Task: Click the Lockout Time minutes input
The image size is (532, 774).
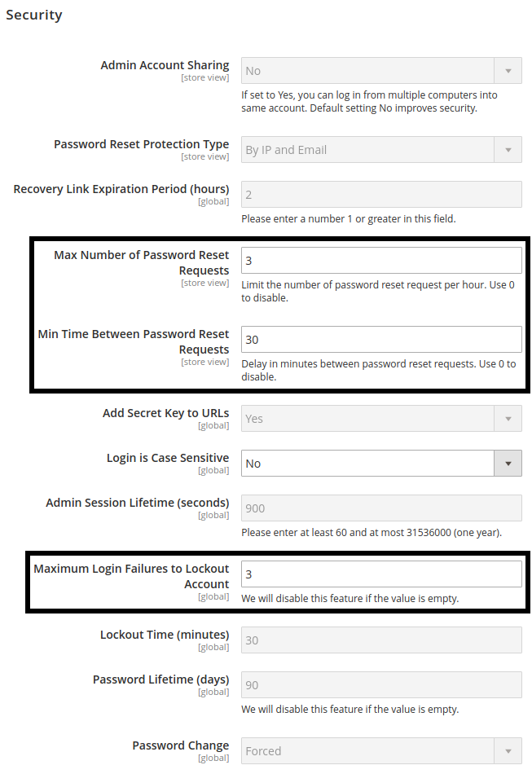Action: click(x=381, y=640)
